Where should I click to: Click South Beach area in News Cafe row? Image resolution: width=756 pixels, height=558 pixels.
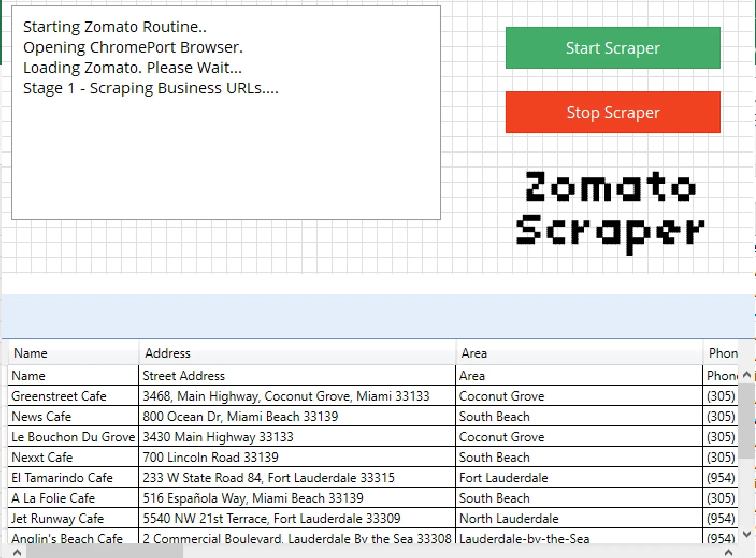(579, 416)
